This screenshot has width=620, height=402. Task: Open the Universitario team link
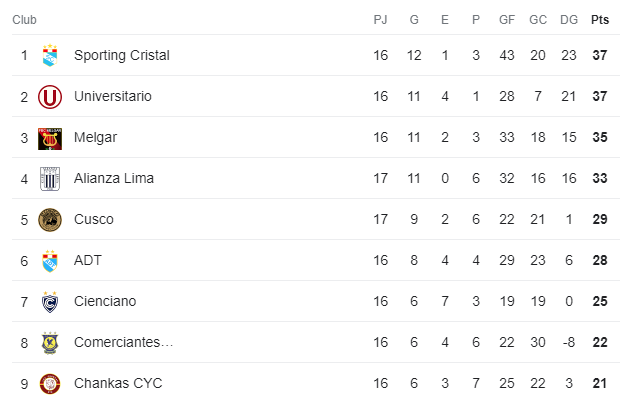[113, 97]
